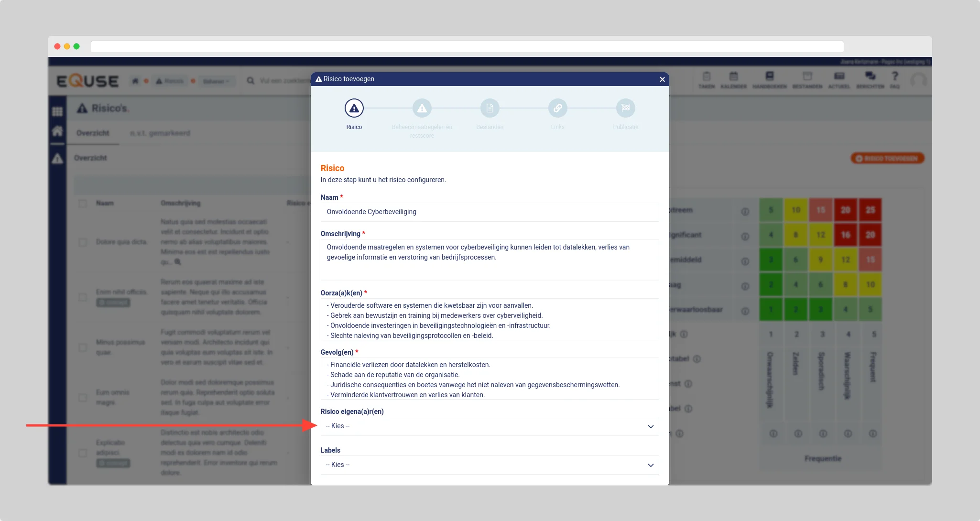Expand the Labels dropdown
980x521 pixels.
[490, 465]
